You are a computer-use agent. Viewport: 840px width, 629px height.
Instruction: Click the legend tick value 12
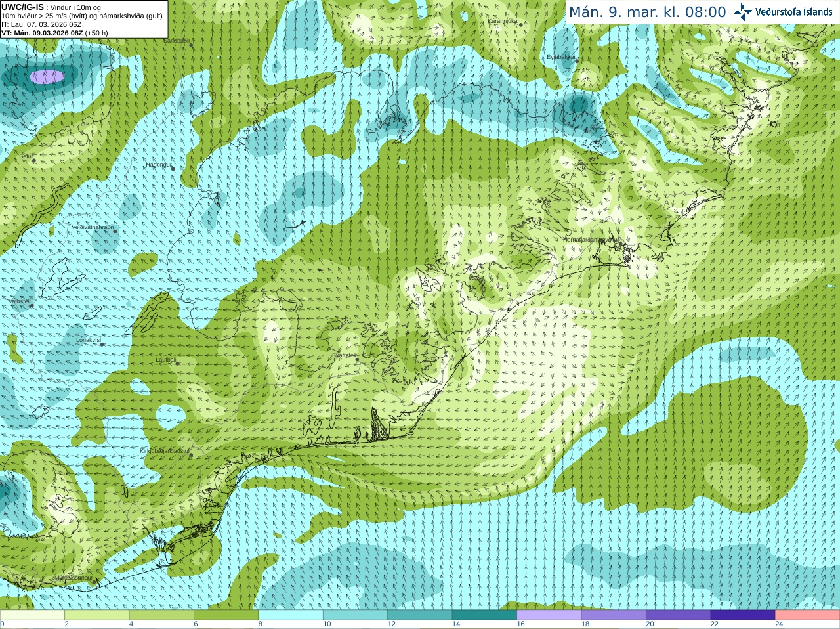tap(391, 624)
